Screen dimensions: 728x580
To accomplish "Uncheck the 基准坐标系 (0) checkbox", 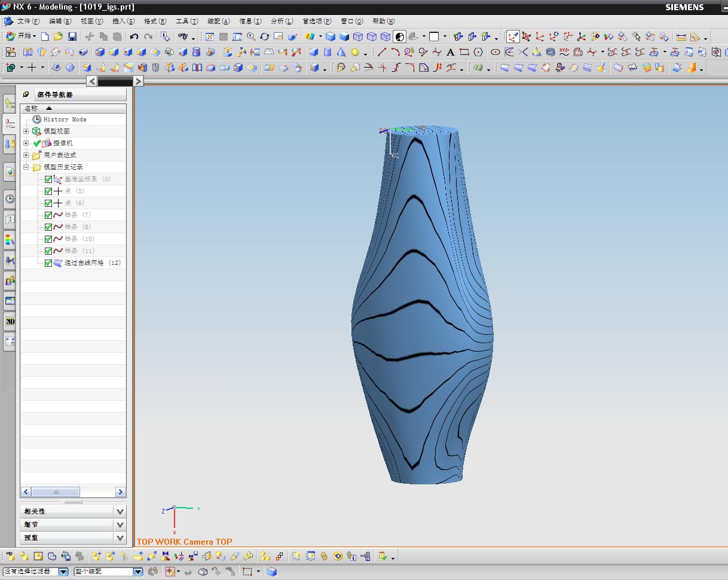I will pos(48,179).
